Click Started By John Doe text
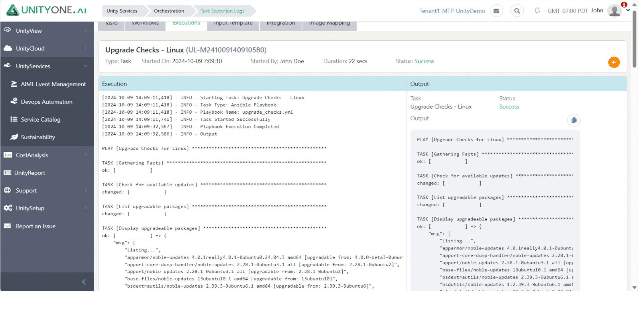 [277, 61]
